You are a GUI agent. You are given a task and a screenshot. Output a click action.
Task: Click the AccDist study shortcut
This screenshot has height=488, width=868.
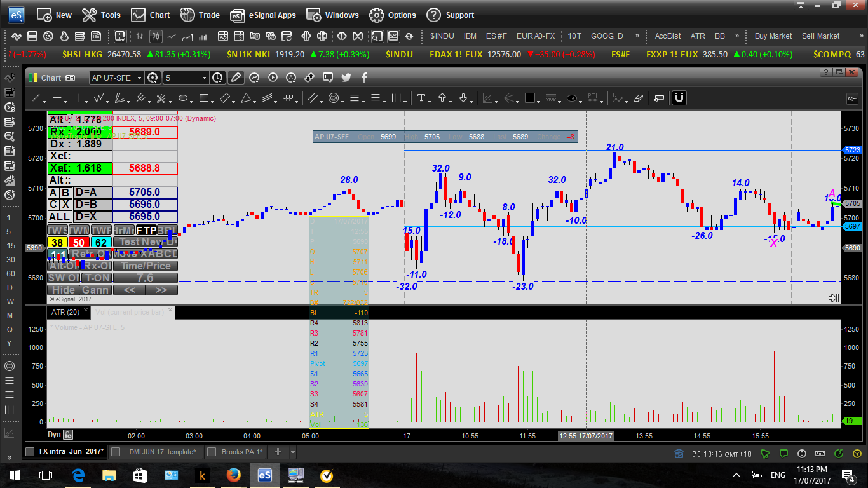click(x=668, y=36)
